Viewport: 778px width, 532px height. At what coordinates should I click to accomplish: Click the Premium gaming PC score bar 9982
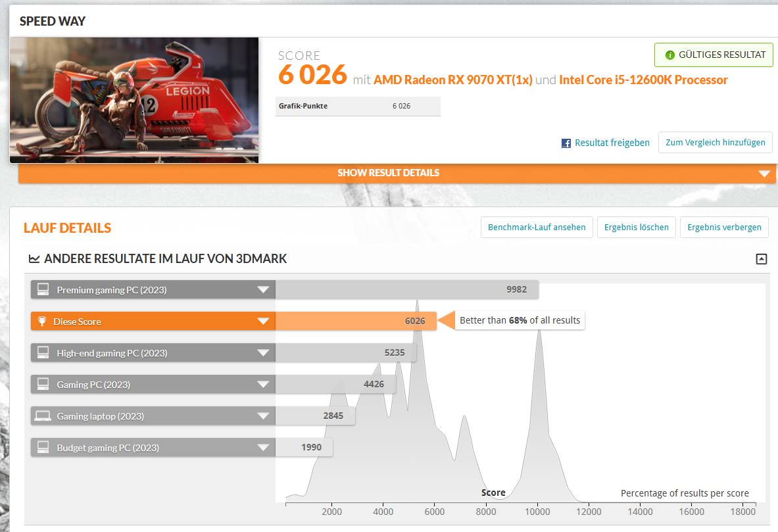407,289
